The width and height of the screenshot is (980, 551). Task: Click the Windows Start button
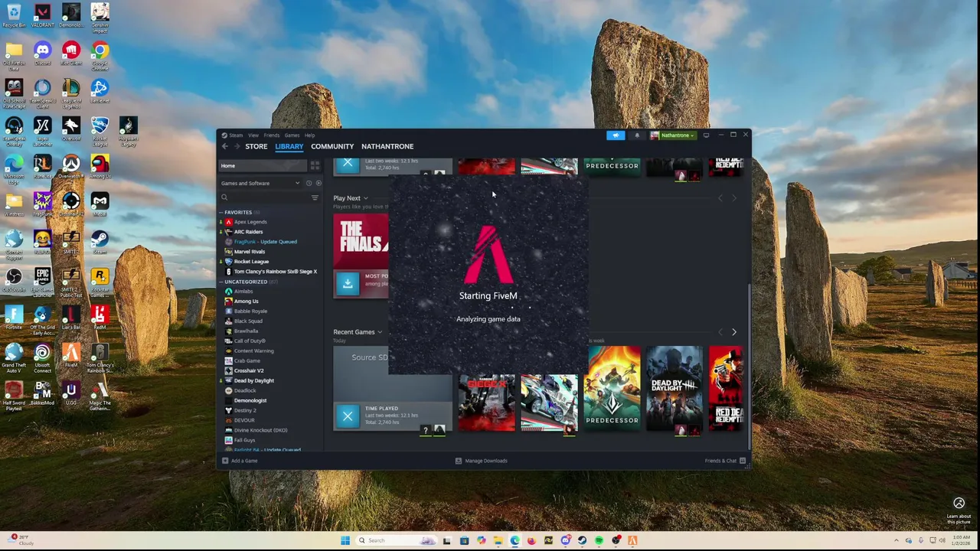pyautogui.click(x=345, y=540)
